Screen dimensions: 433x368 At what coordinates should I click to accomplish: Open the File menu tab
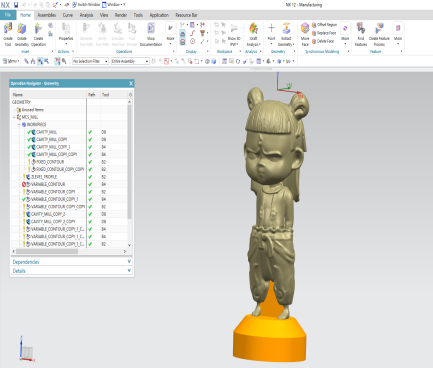coord(8,15)
